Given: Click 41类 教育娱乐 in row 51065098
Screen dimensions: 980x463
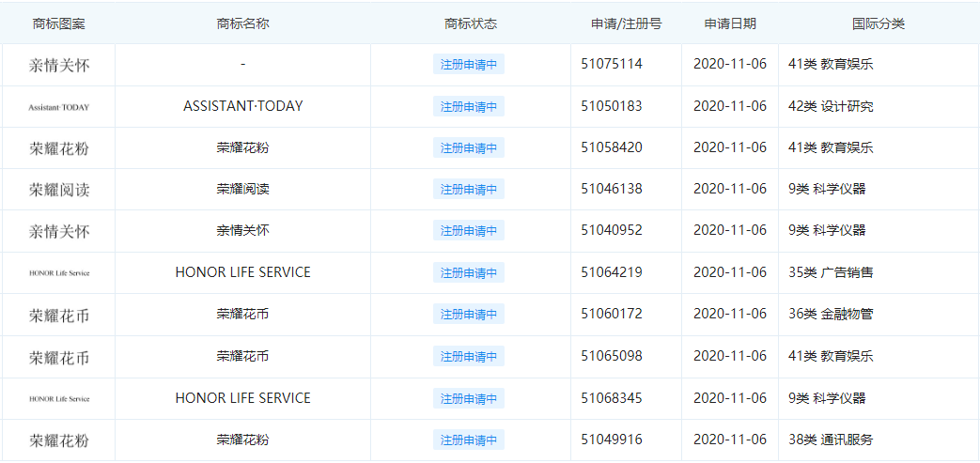Looking at the screenshot, I should [831, 356].
